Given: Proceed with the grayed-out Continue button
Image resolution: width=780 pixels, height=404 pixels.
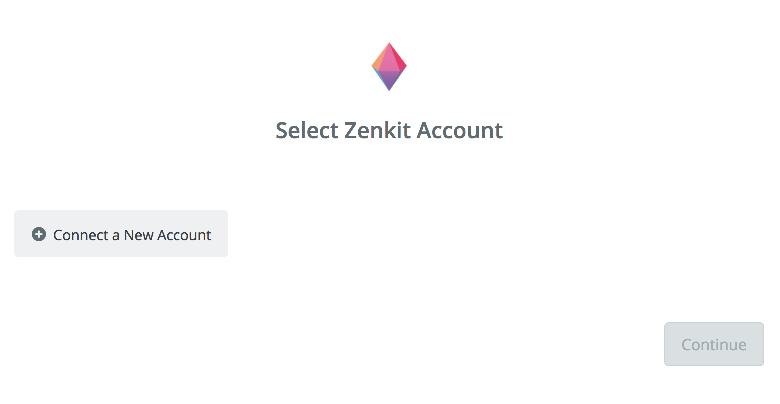Looking at the screenshot, I should (714, 344).
